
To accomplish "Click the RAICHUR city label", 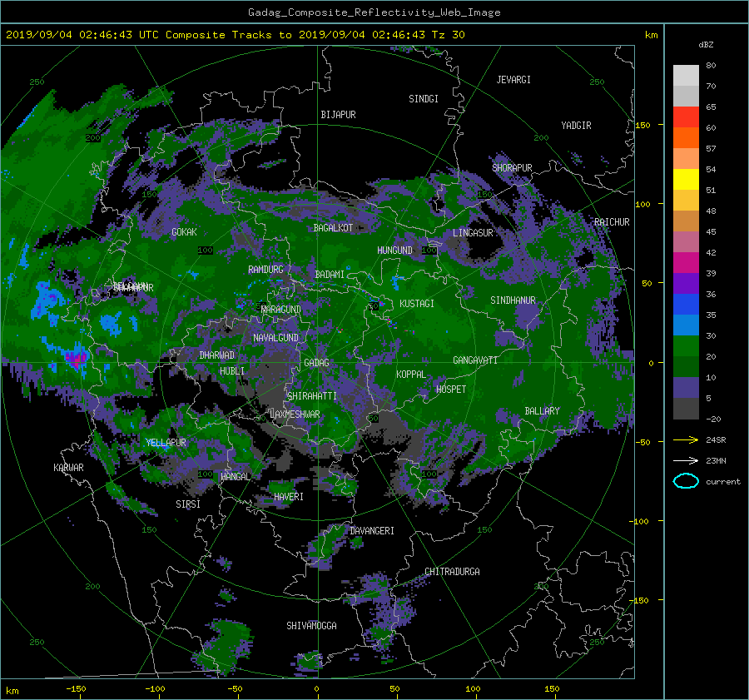I will [612, 222].
